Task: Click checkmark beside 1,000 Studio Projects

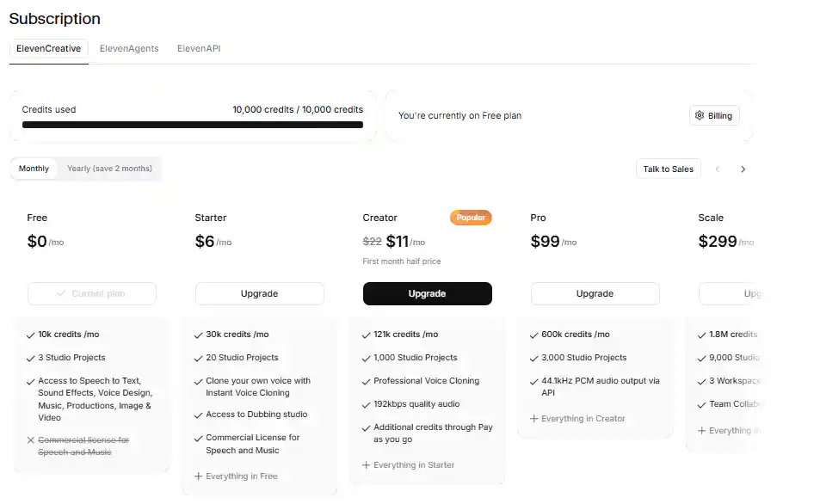Action: click(366, 359)
